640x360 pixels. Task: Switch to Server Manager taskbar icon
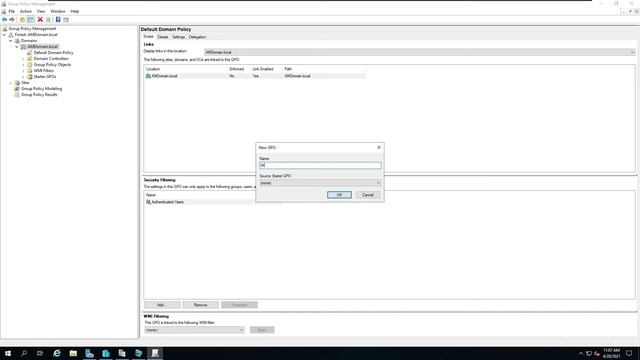[89, 353]
